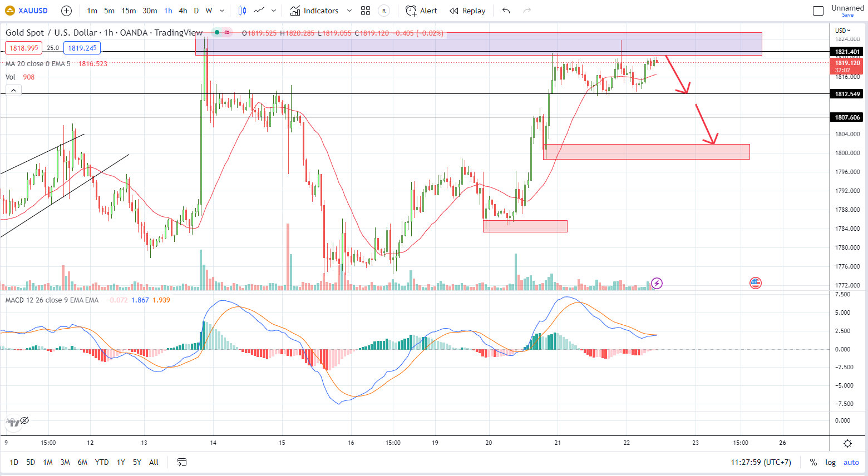Start bar Replay mode
Viewport: 868px width, 476px height.
point(467,11)
